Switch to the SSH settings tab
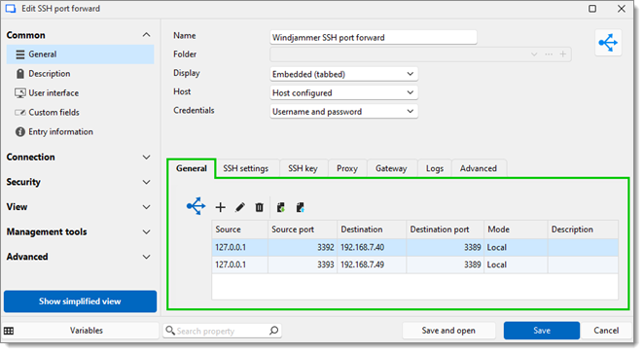The height and width of the screenshot is (353, 644). (x=245, y=168)
